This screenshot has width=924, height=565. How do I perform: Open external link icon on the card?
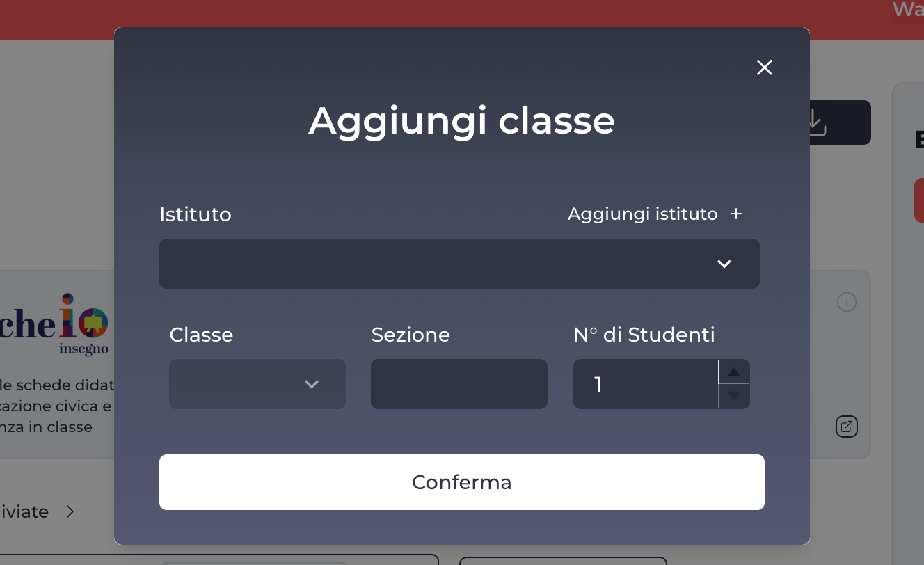click(846, 427)
